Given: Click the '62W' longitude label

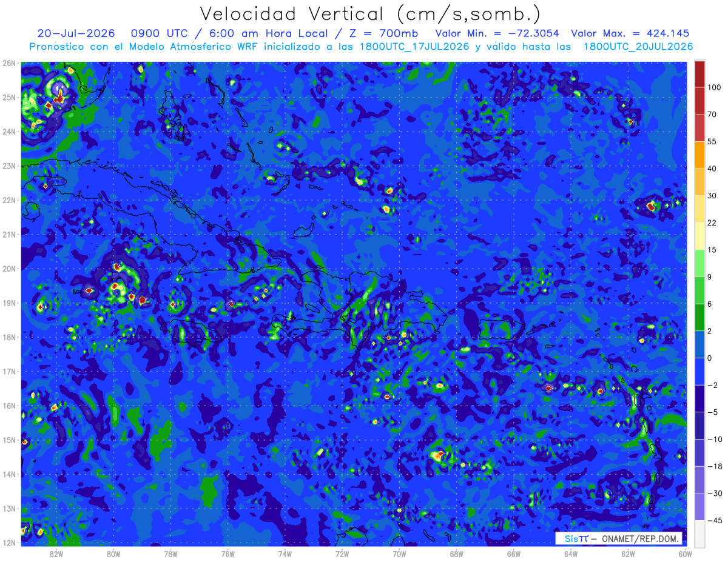Looking at the screenshot, I should (x=628, y=554).
